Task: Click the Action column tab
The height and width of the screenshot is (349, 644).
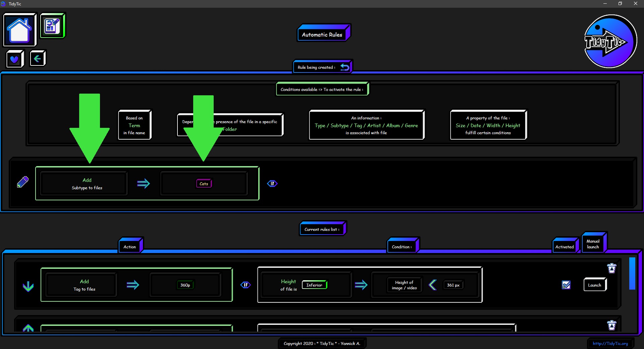Action: (130, 245)
